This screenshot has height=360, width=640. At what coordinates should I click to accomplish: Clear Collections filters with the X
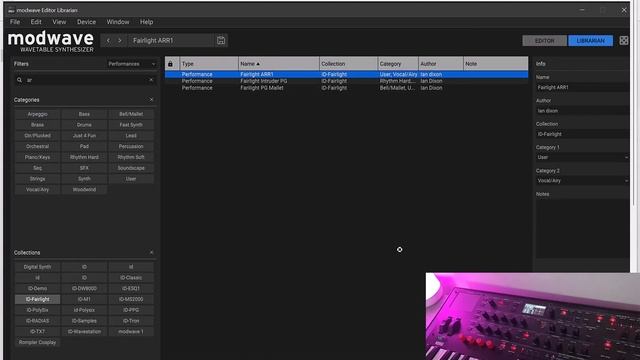click(151, 253)
